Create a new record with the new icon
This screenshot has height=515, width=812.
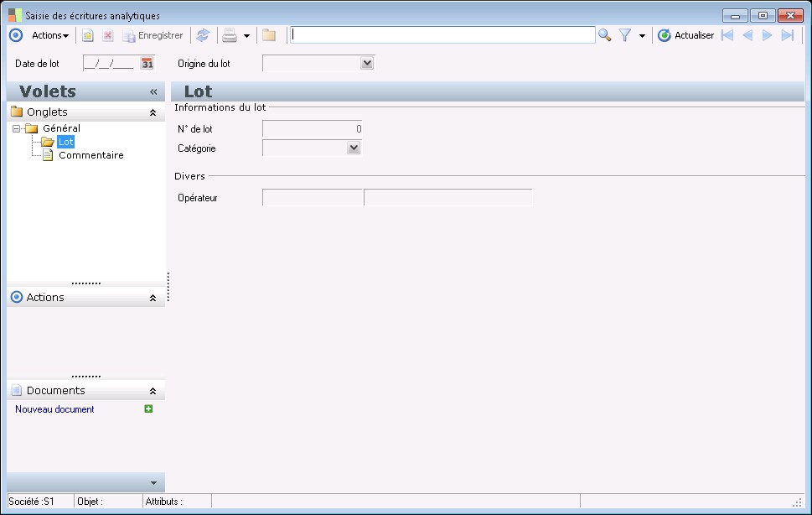(x=87, y=35)
